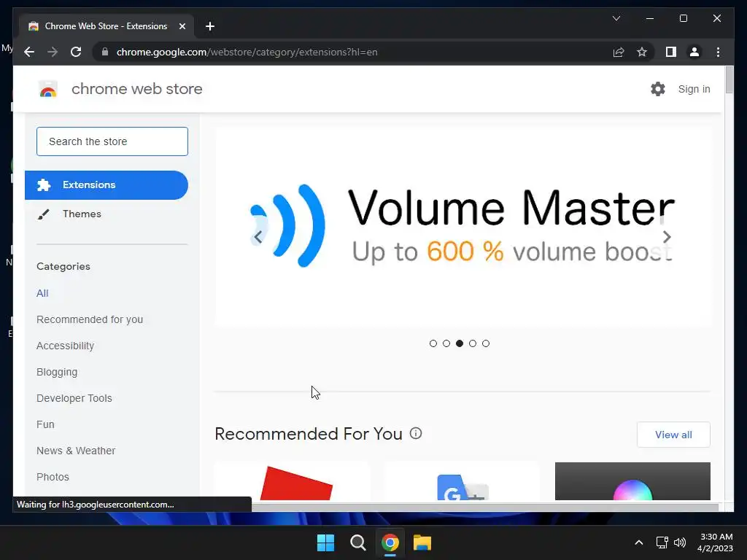Jump to the fourth carousel slide dot

click(x=473, y=343)
